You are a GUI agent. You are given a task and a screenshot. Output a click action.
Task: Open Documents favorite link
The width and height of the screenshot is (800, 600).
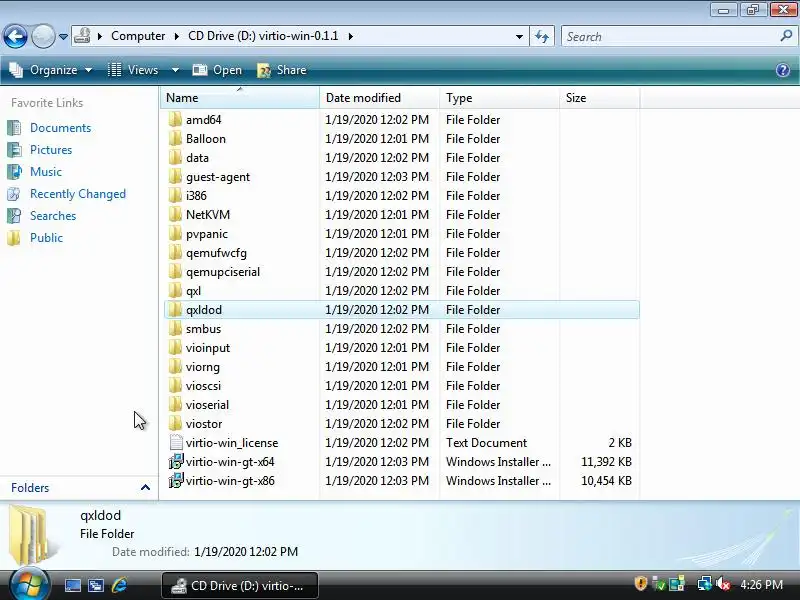click(x=60, y=128)
